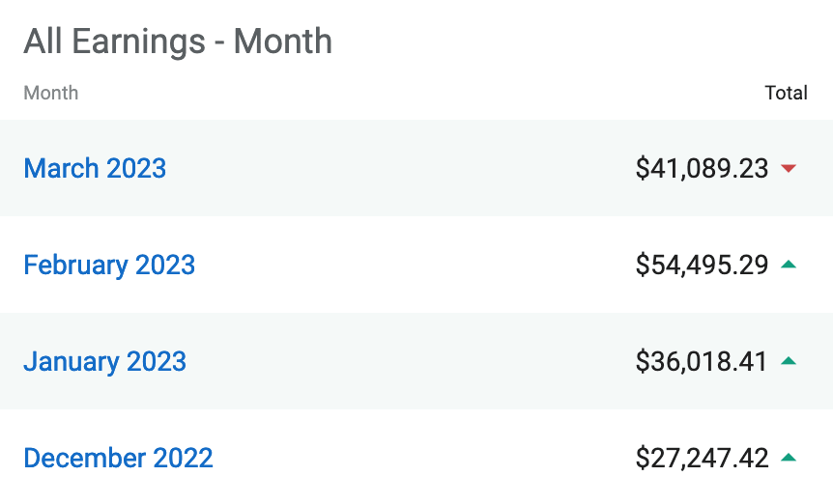Select the $41,089.23 total amount

tap(702, 168)
